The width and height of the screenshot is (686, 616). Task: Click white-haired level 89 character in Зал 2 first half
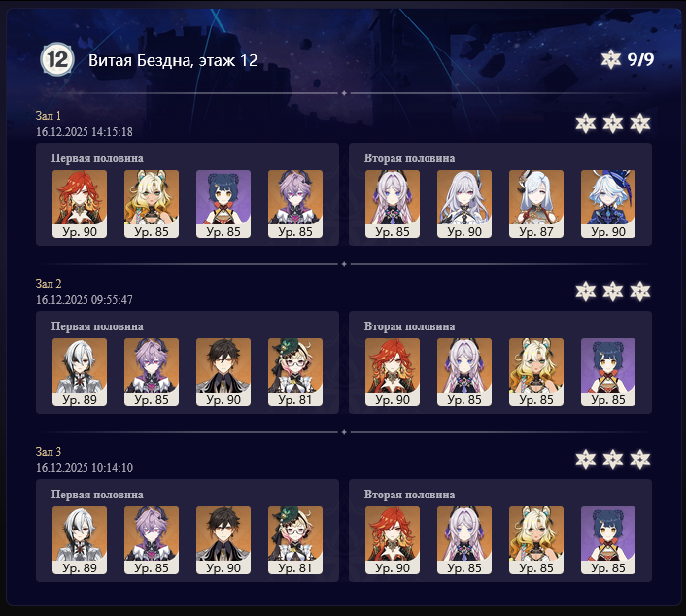[x=79, y=372]
